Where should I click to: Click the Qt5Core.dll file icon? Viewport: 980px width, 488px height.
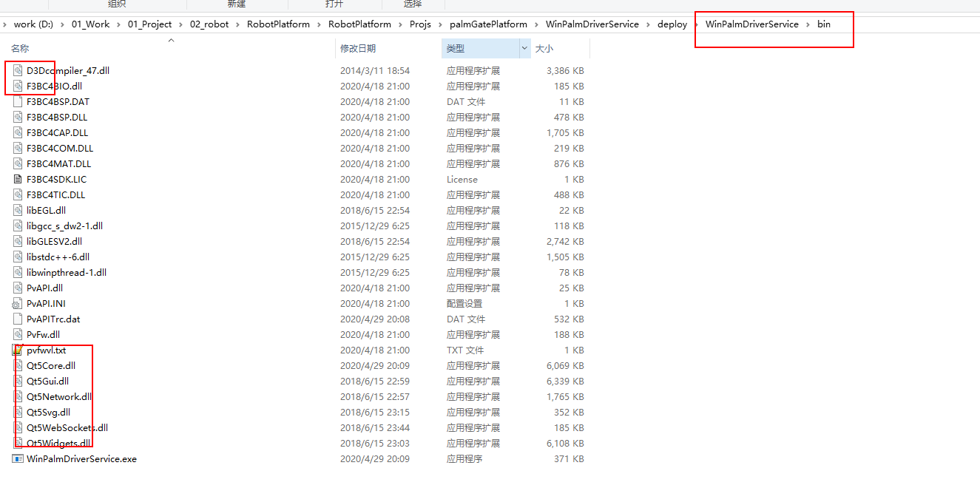(18, 365)
